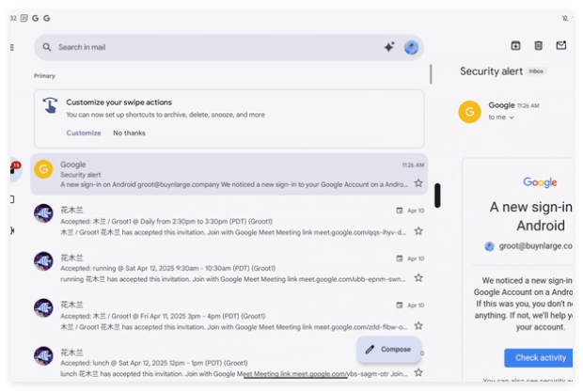Star the Google Security alert email
Image resolution: width=583 pixels, height=392 pixels.
coord(418,183)
